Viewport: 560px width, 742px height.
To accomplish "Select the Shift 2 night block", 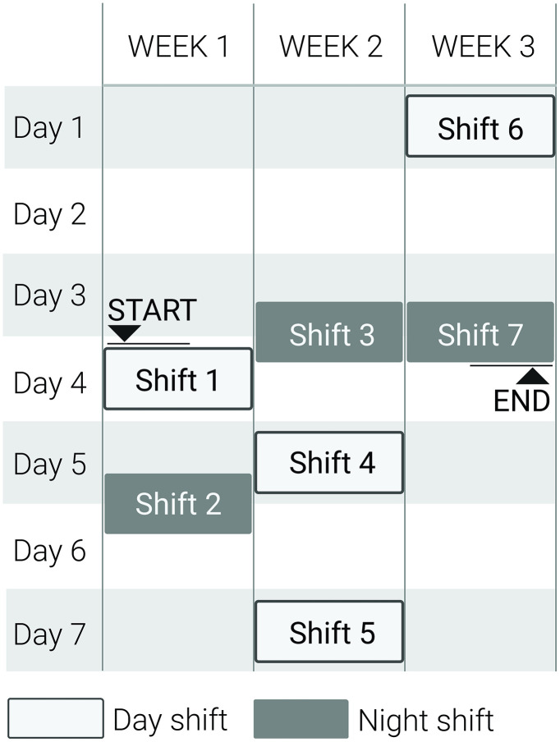I will (178, 503).
